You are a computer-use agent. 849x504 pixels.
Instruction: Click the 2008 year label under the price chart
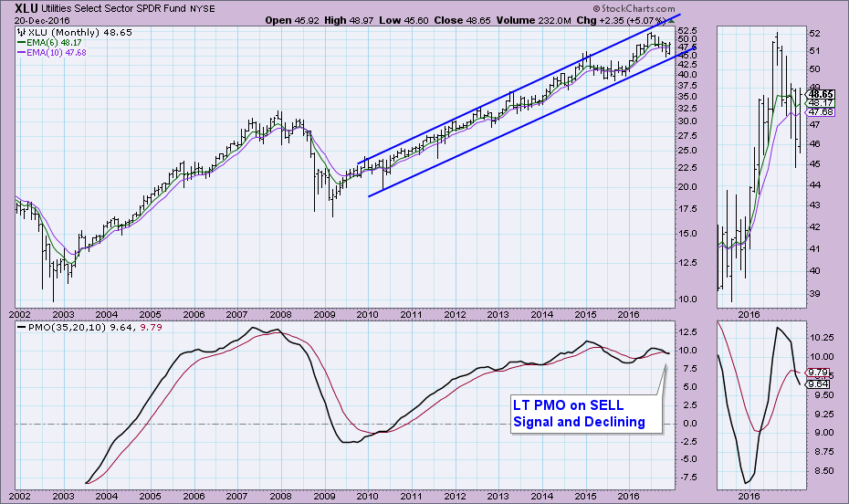tap(280, 314)
